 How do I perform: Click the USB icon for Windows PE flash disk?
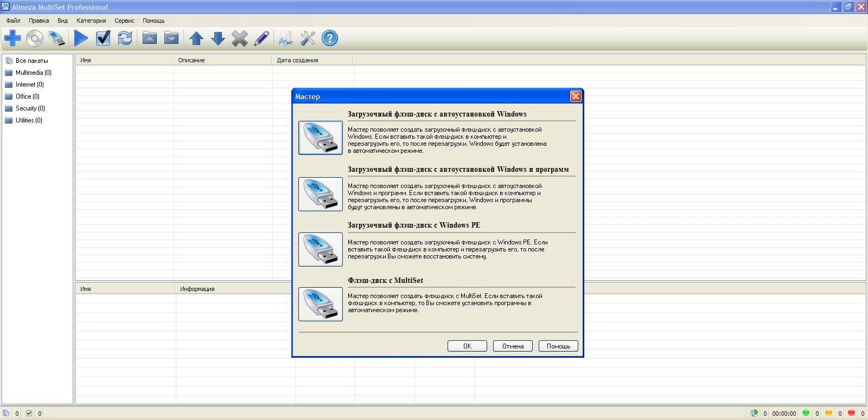click(321, 249)
